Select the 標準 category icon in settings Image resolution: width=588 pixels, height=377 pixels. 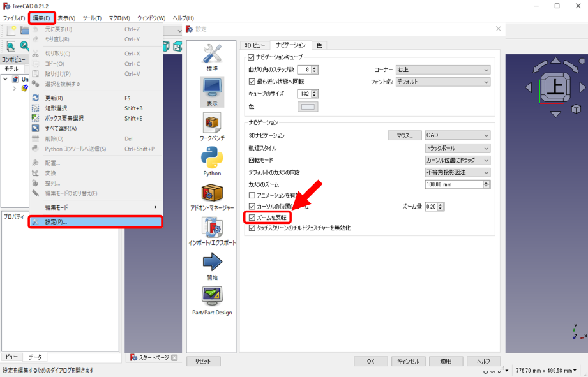[212, 57]
